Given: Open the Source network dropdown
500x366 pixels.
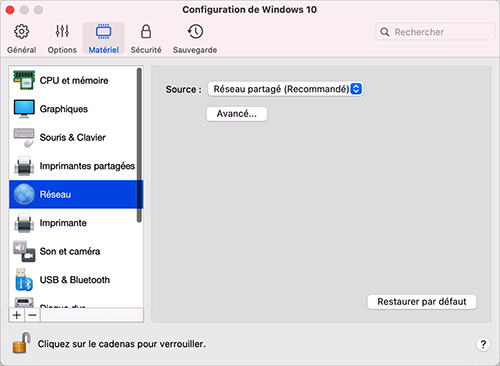Looking at the screenshot, I should click(x=285, y=89).
